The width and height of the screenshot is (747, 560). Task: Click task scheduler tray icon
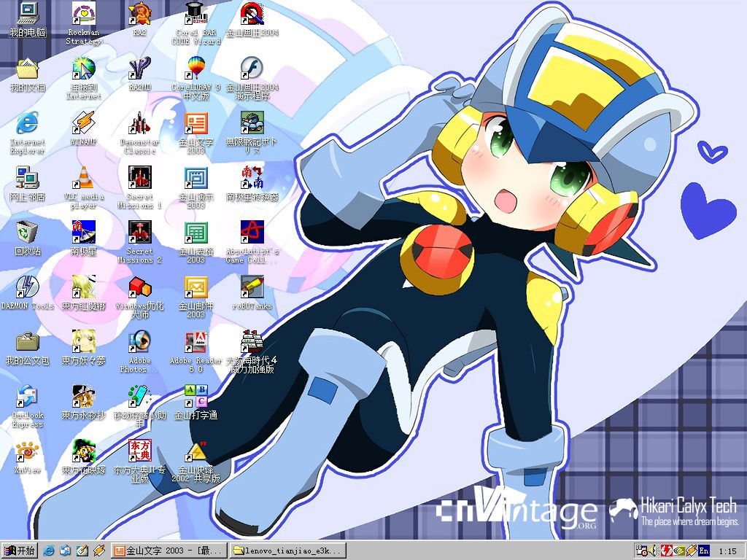pos(642,551)
